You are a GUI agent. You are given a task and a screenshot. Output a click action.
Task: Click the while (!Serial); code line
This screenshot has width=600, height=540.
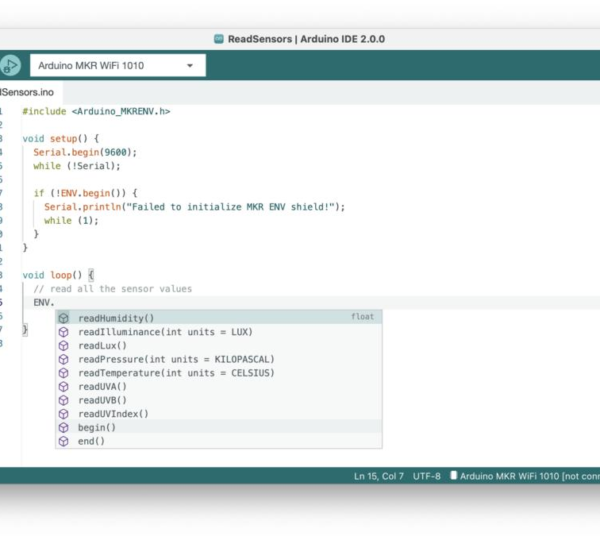click(77, 166)
